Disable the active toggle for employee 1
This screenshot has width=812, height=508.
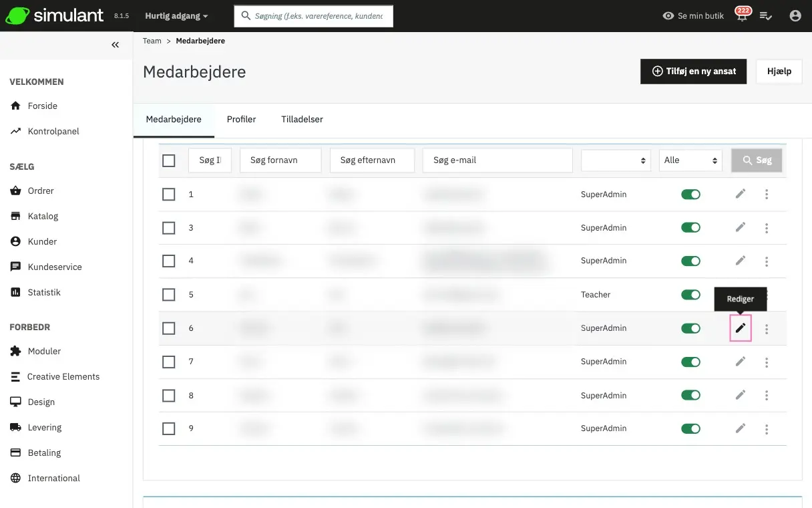coord(690,195)
